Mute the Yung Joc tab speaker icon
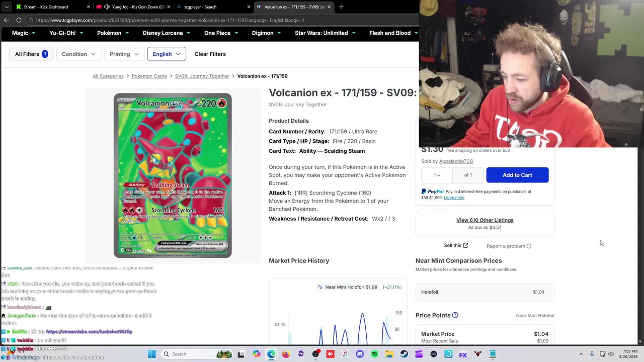Screen dimensions: 644x362 pos(107,7)
